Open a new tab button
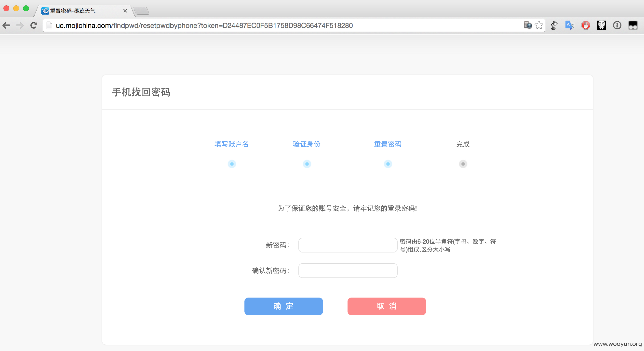Screen dimensions: 644x351 click(x=142, y=11)
